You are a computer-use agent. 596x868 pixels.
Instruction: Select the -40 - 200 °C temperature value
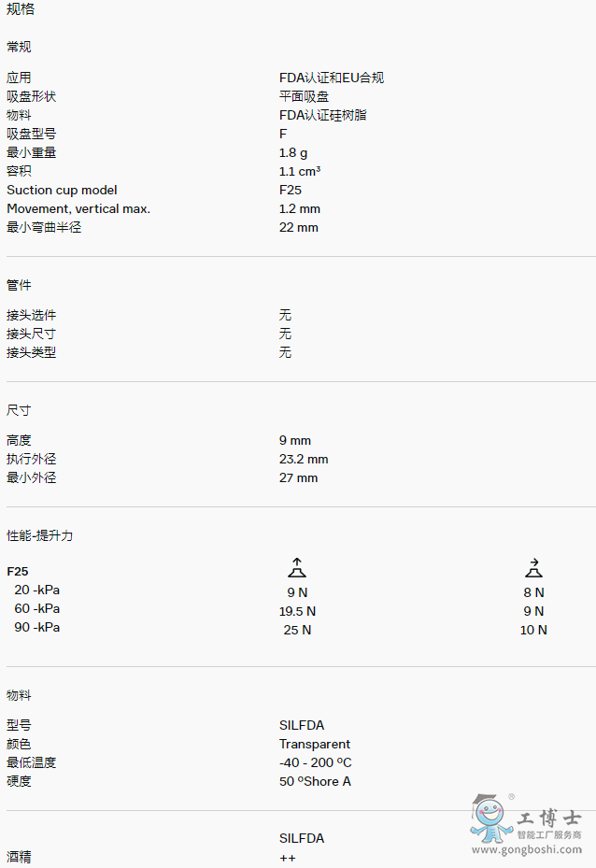pos(315,762)
